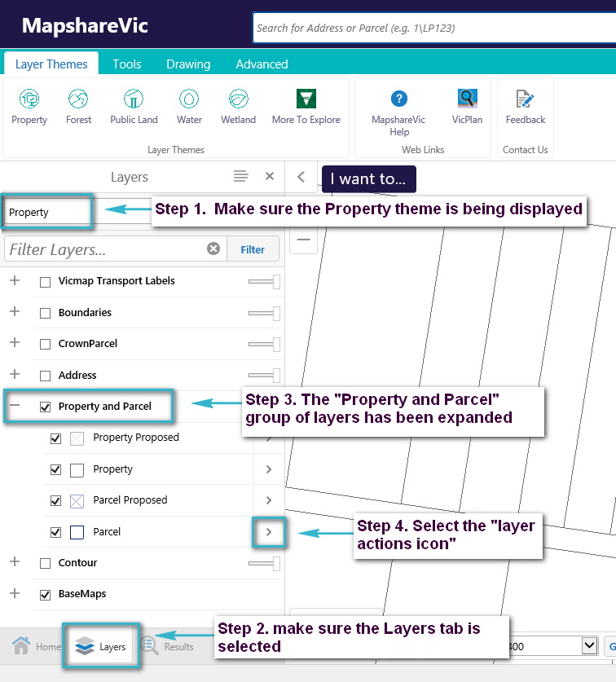Open layer actions for Property

[x=269, y=469]
